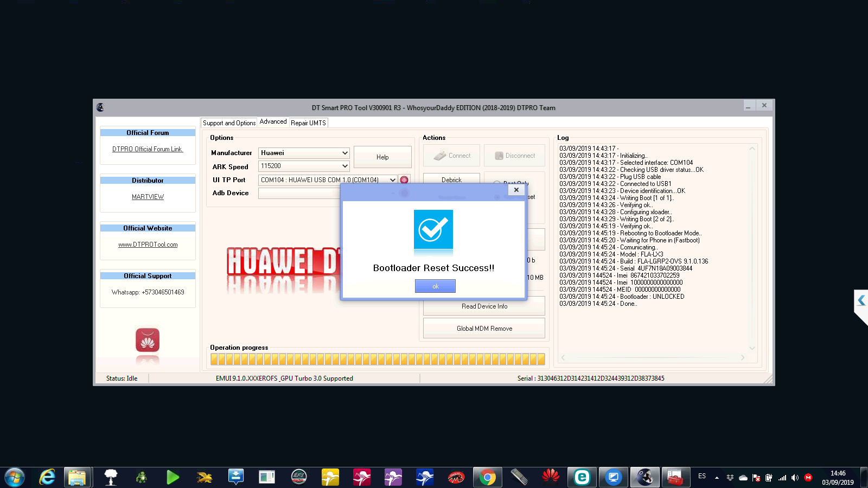Click the 'Rebooting to Bootloader Mode' log line

pos(630,233)
